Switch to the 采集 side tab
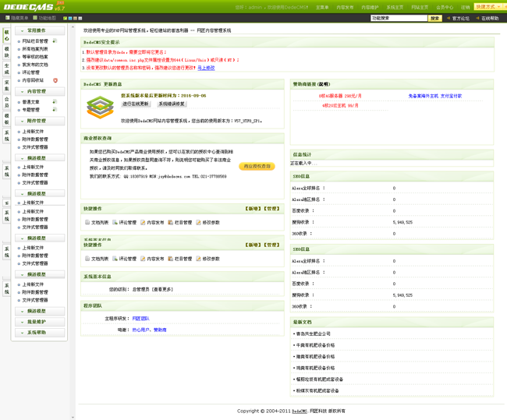The image size is (507, 420). (7, 86)
